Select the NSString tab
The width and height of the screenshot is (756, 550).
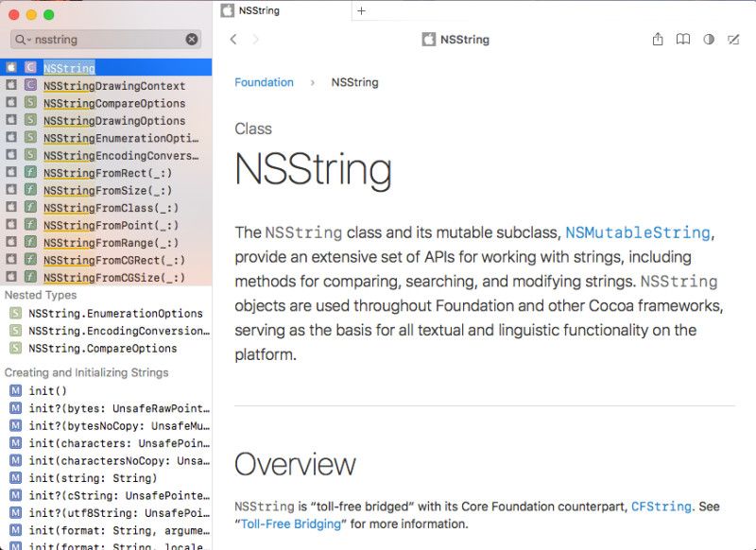click(282, 10)
